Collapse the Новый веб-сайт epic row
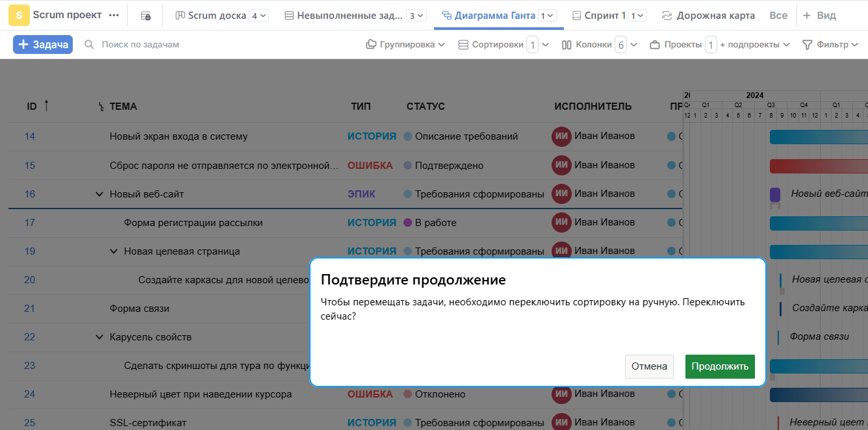Screen dimensions: 868x430 tap(99, 194)
